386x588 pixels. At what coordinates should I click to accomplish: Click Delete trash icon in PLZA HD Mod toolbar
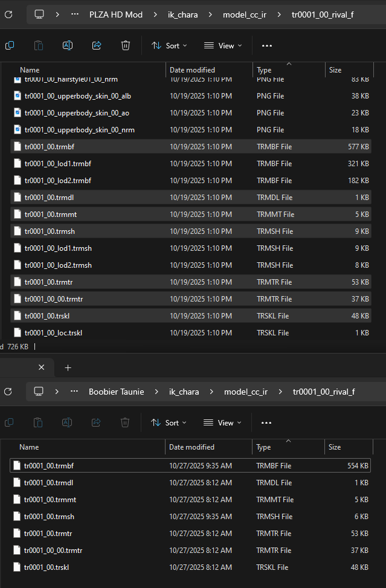(x=126, y=45)
